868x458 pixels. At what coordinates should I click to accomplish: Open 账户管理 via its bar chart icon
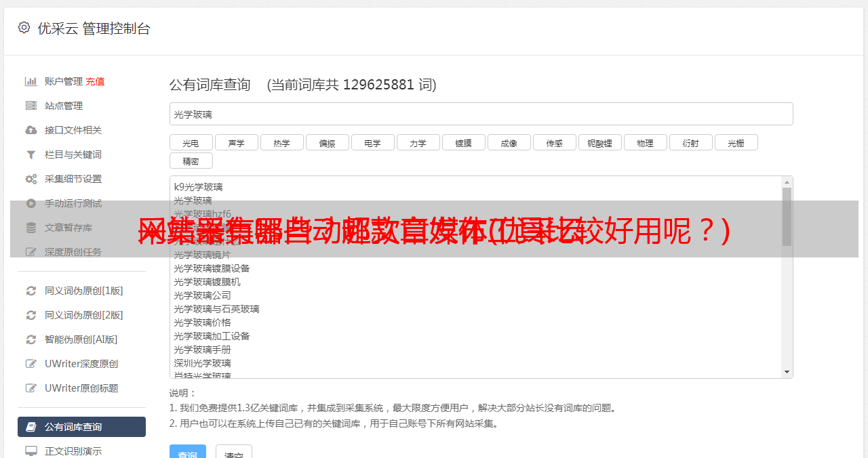(31, 81)
